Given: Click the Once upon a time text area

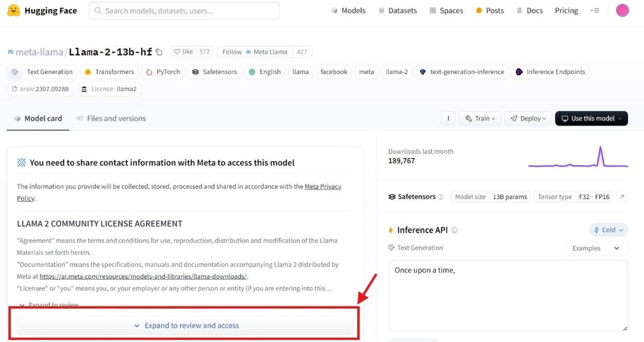Looking at the screenshot, I should tap(508, 295).
